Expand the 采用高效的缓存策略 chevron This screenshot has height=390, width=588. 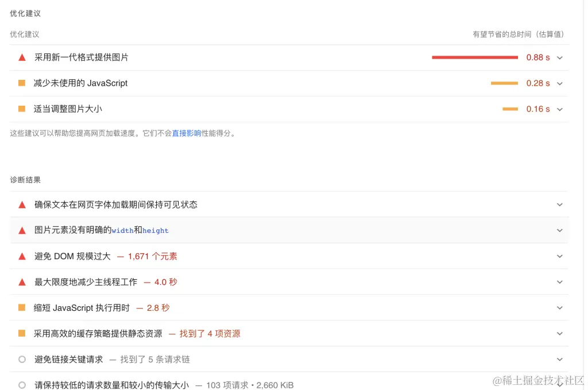click(560, 334)
